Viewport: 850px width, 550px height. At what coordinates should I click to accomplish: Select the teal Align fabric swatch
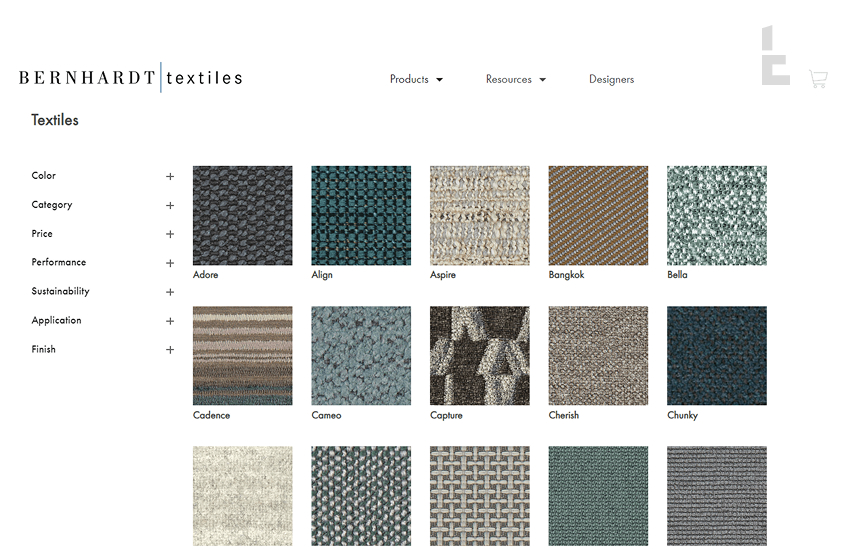(361, 215)
